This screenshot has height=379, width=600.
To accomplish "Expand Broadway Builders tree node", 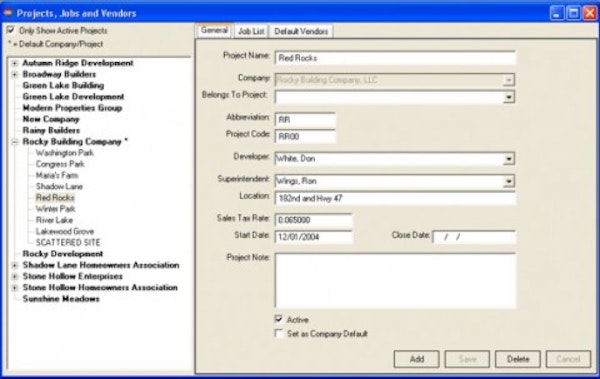I will coord(15,74).
